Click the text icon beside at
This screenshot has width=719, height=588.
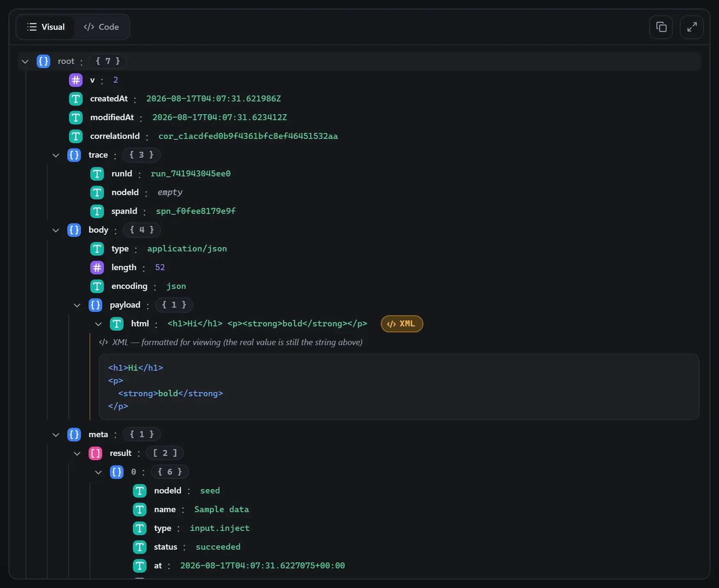[140, 566]
